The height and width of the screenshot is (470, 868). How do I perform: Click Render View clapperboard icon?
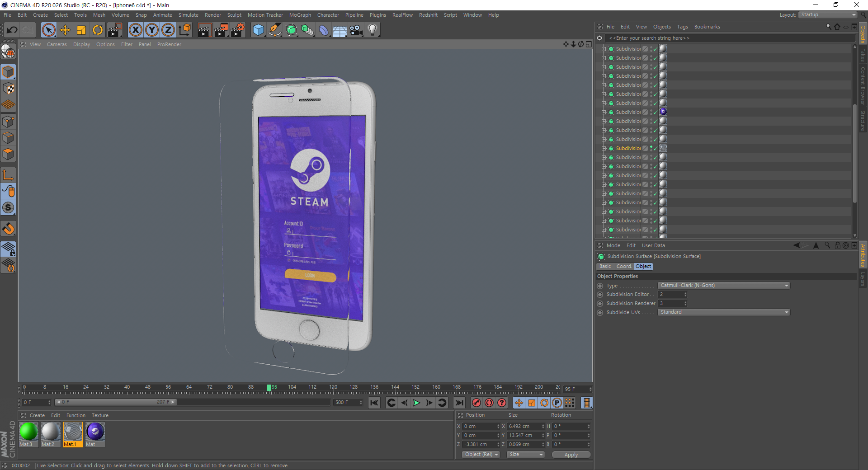tap(204, 30)
